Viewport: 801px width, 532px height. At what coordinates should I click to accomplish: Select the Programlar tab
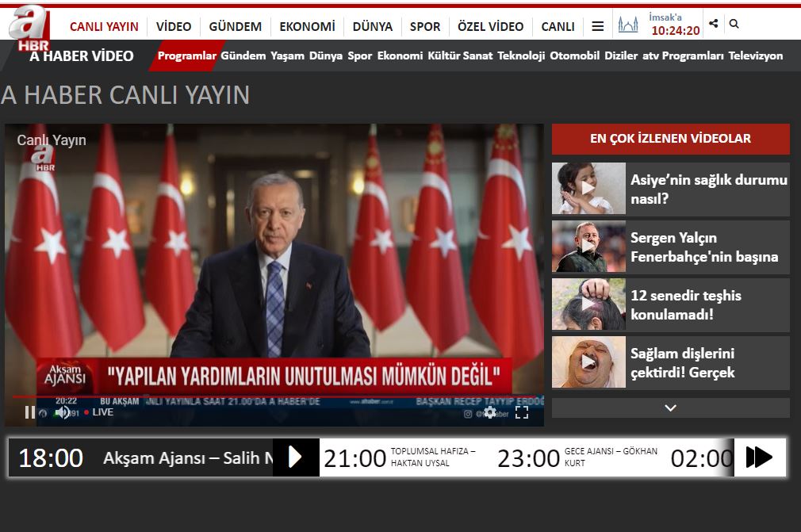click(187, 55)
